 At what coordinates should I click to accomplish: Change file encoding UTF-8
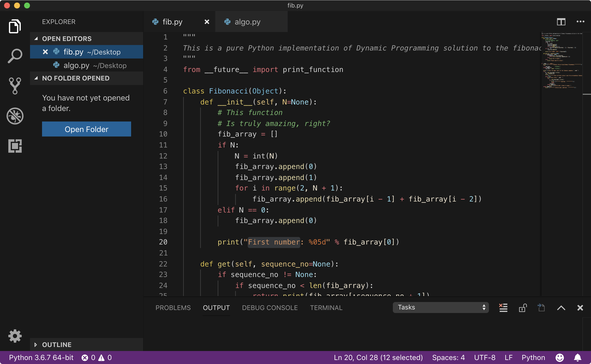click(485, 358)
